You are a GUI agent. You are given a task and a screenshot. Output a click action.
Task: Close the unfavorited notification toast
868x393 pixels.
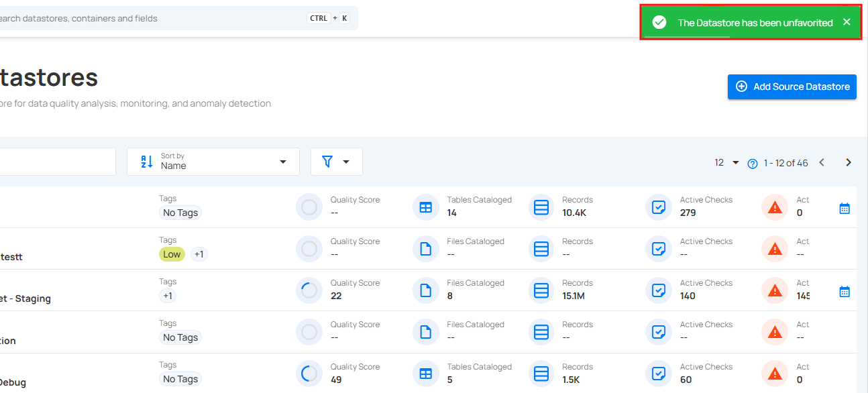(x=847, y=22)
